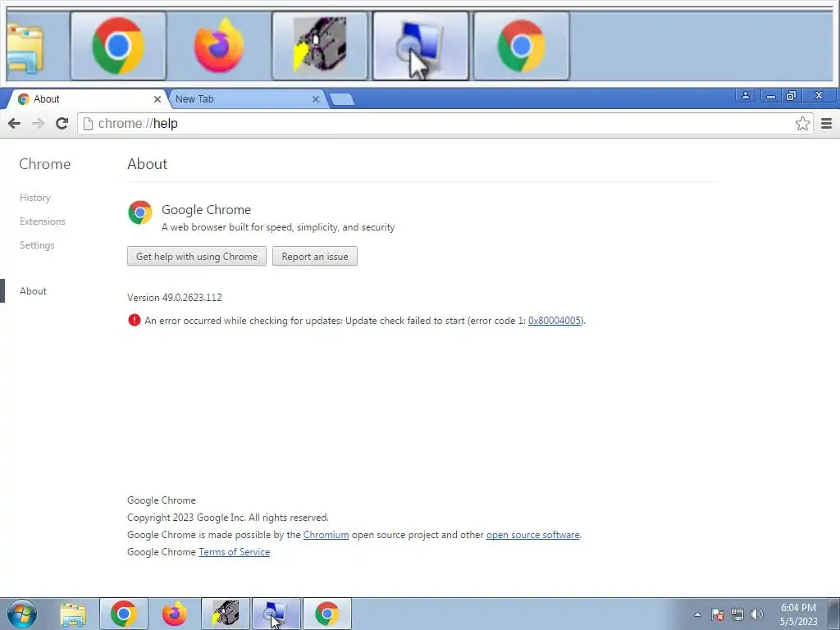This screenshot has height=630, width=840.
Task: Bookmark this page with the star icon
Action: coord(802,124)
